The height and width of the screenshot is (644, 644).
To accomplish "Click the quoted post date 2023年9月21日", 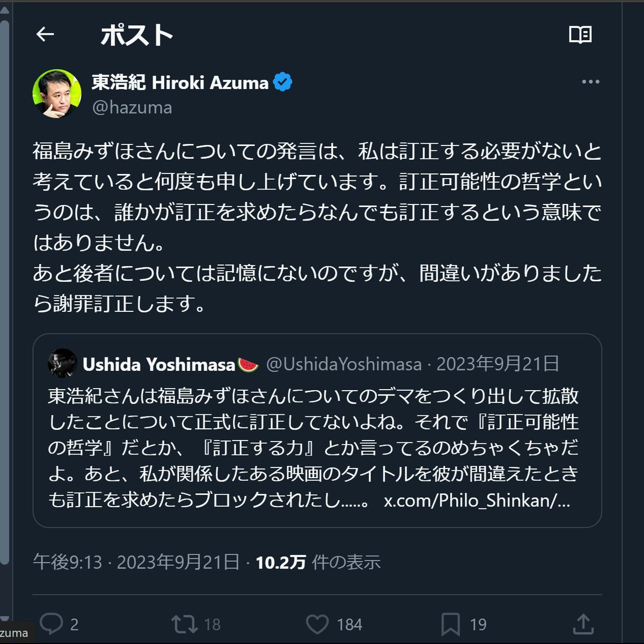I will tap(498, 364).
